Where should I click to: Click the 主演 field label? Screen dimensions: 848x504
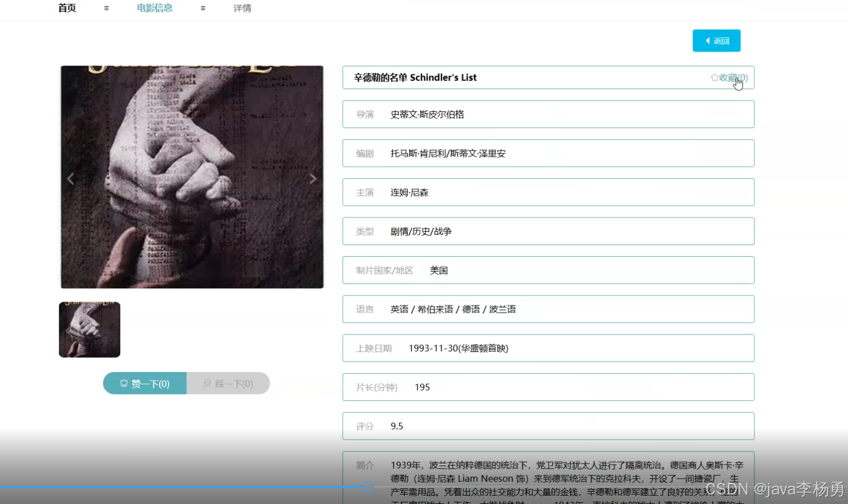365,192
